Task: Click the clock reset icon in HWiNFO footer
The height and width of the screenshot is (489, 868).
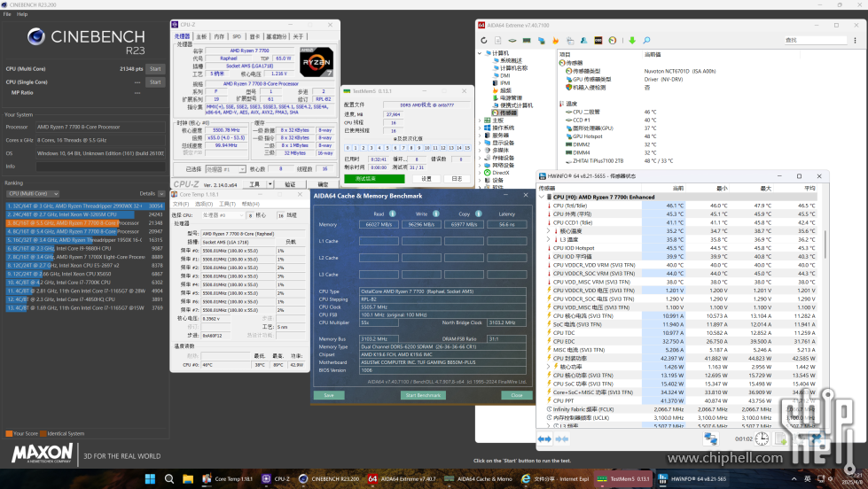Action: coord(762,439)
